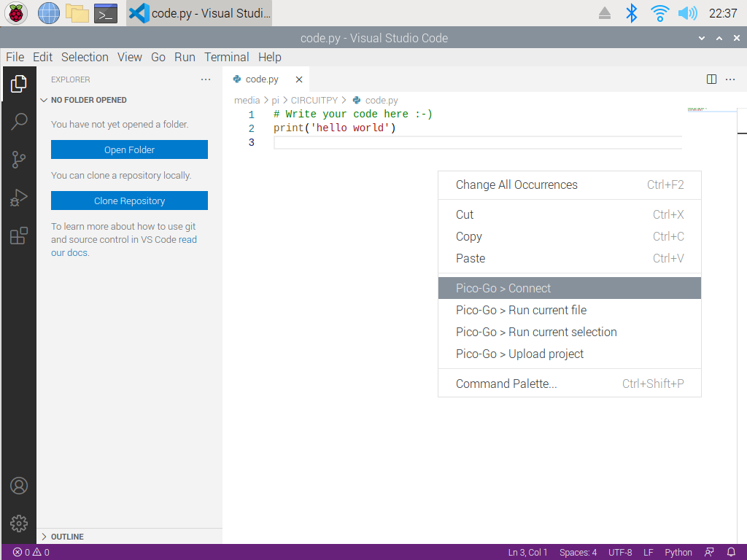
Task: Open the View menu
Action: coord(130,57)
